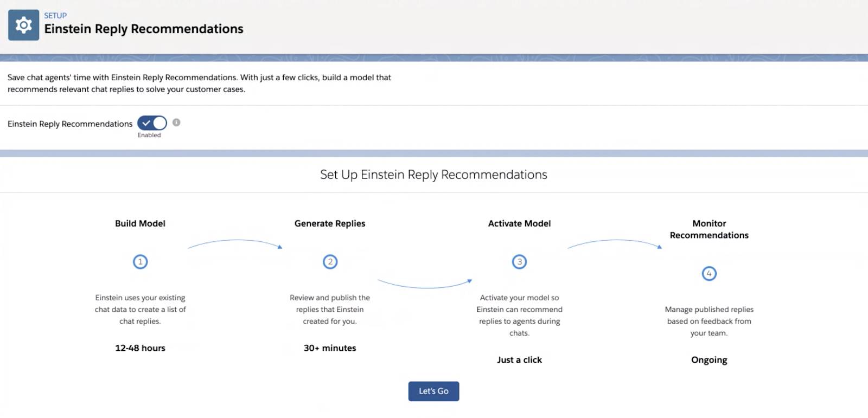Screen dimensions: 868x418
Task: Click the Monitor Recommendations heading
Action: click(709, 229)
